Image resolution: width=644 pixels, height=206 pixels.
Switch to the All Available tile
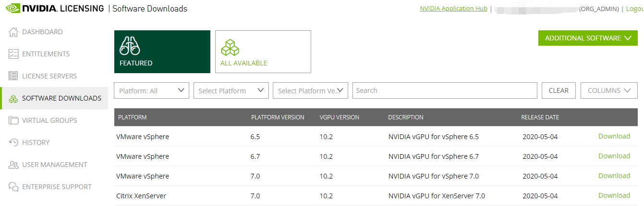point(263,51)
